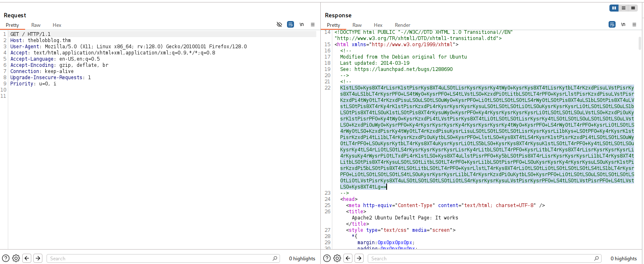Toggle the Request panel's hidden-items eye icon
The image size is (644, 264).
(279, 25)
